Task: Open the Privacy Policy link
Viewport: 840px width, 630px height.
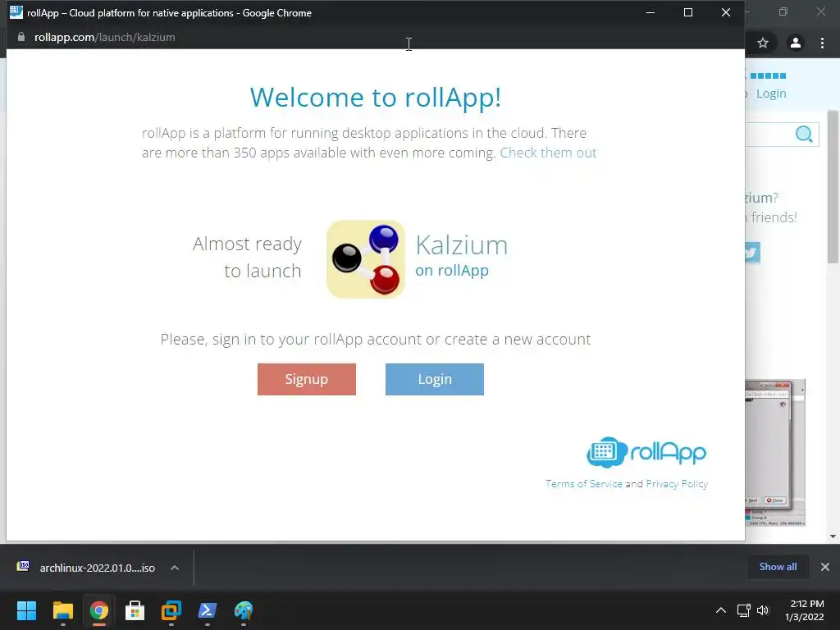Action: click(677, 484)
